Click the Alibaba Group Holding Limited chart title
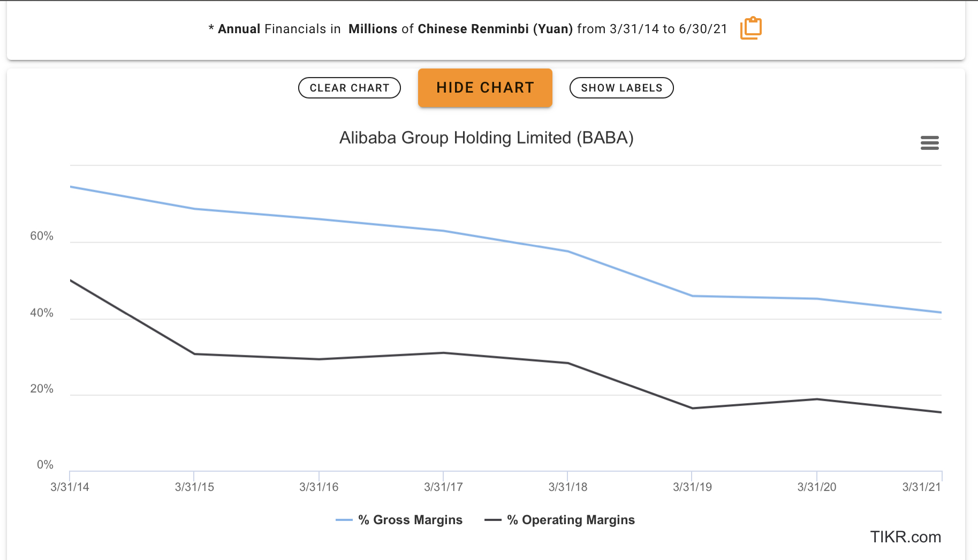 click(486, 138)
